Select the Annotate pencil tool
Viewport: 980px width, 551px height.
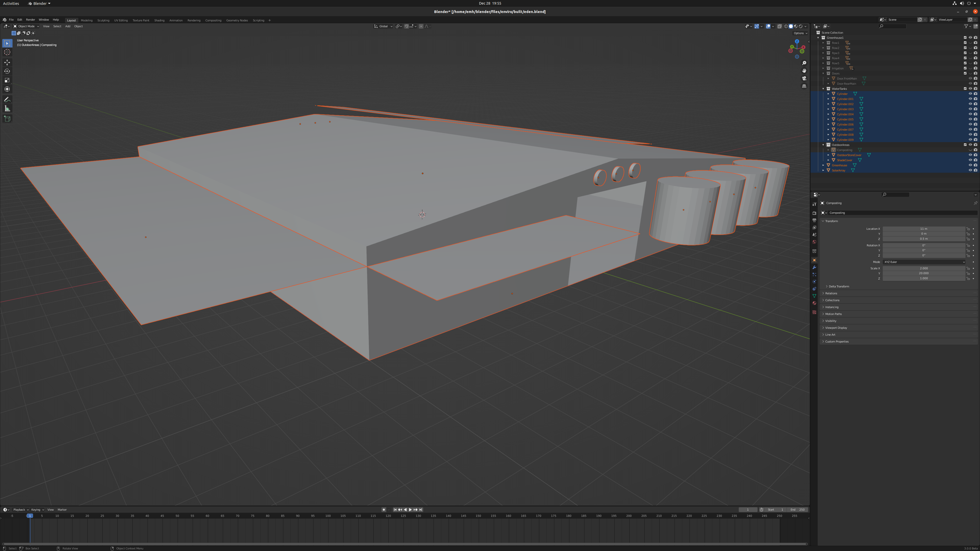(x=7, y=100)
